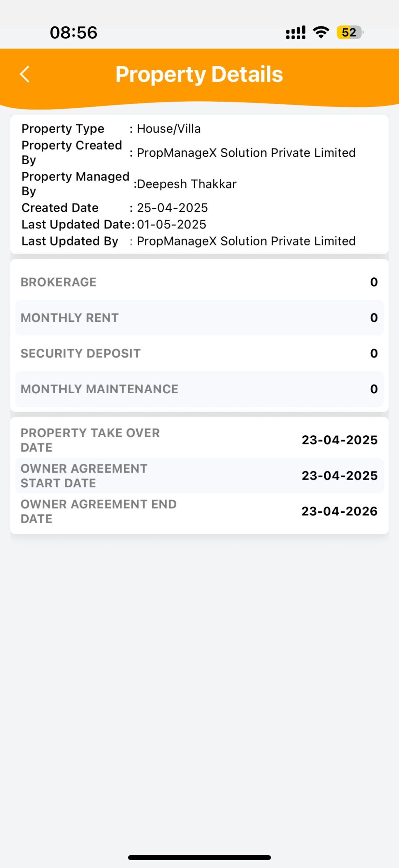The height and width of the screenshot is (868, 399).
Task: Tap the Owner Agreement End Date row
Action: [199, 511]
